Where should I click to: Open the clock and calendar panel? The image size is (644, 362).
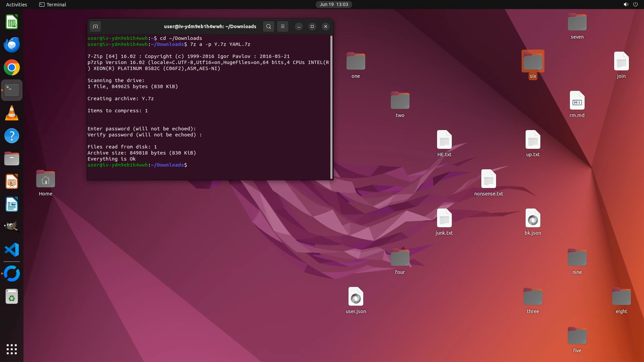(333, 4)
